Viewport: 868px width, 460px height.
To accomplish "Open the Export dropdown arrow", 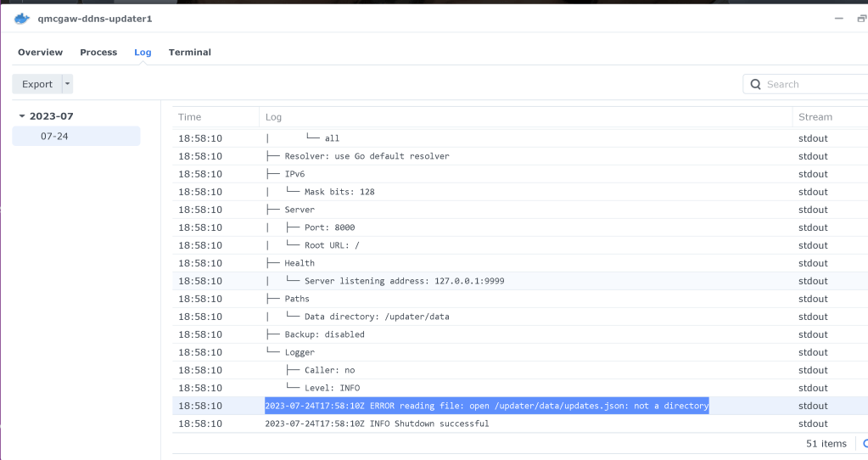I will coord(68,84).
